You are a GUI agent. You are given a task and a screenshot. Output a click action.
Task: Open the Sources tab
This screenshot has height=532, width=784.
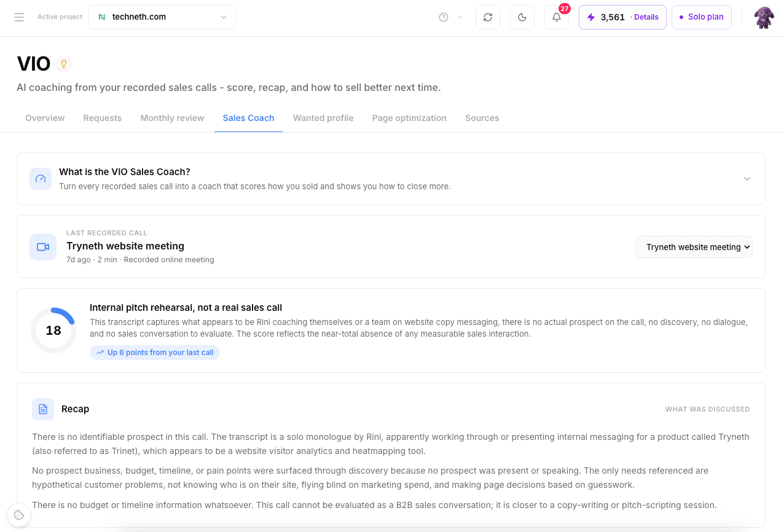[x=482, y=118]
